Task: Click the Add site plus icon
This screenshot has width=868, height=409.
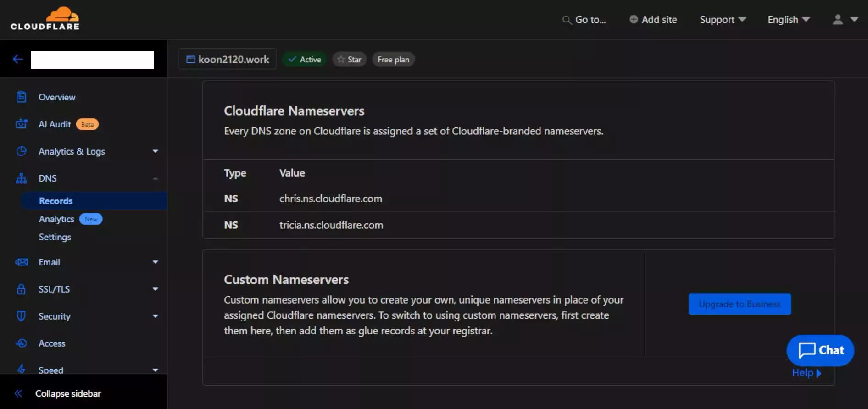Action: click(x=634, y=19)
